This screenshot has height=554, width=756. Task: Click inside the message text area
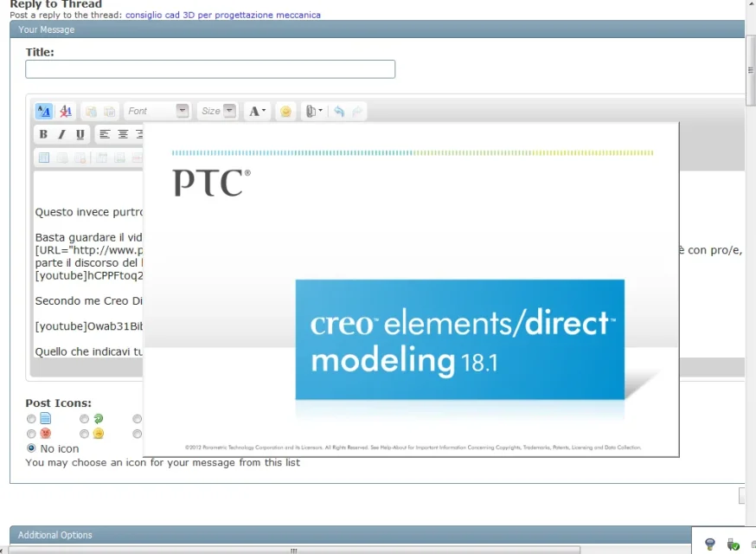(88, 263)
